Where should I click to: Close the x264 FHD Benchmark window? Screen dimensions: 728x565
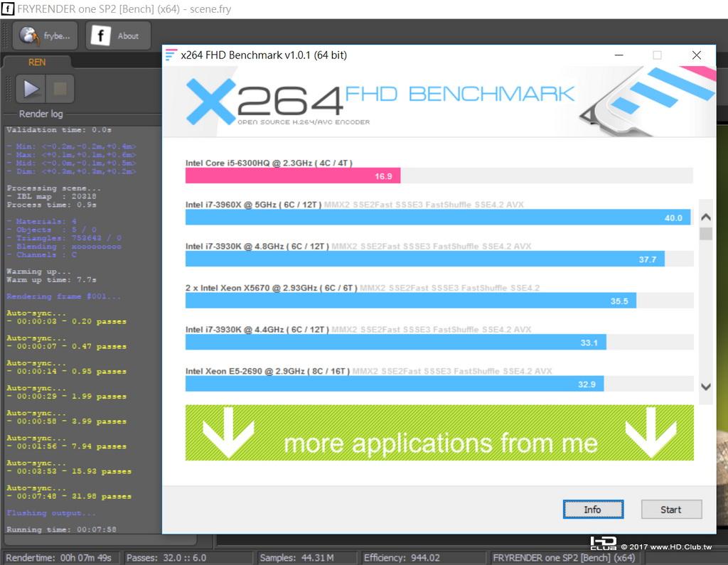pos(697,55)
